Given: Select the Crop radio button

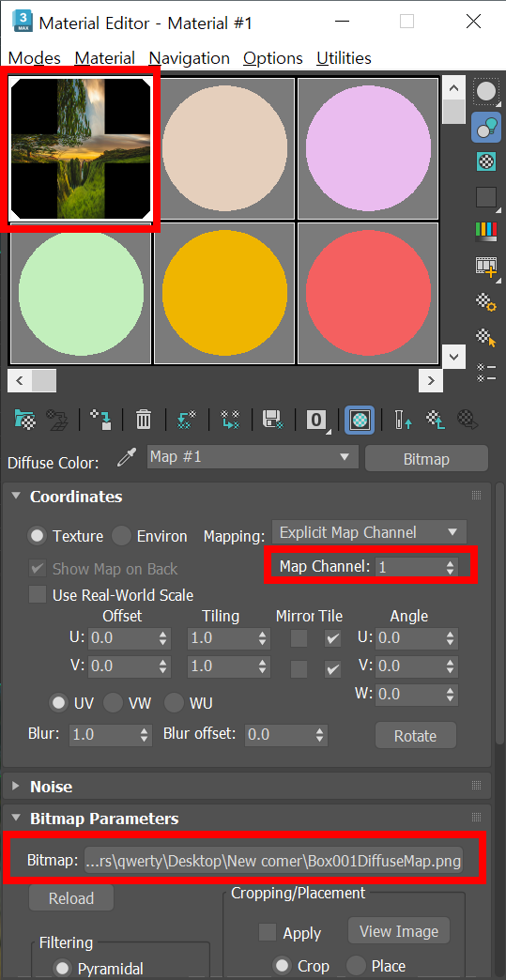Looking at the screenshot, I should (282, 965).
